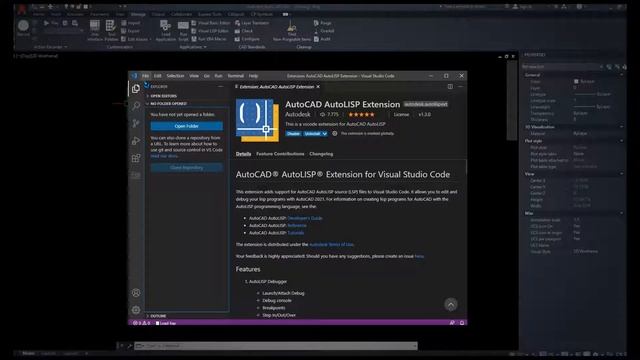The width and height of the screenshot is (640, 360).
Task: Click Load Application icon in AutoCAD ribbon
Action: [166, 31]
